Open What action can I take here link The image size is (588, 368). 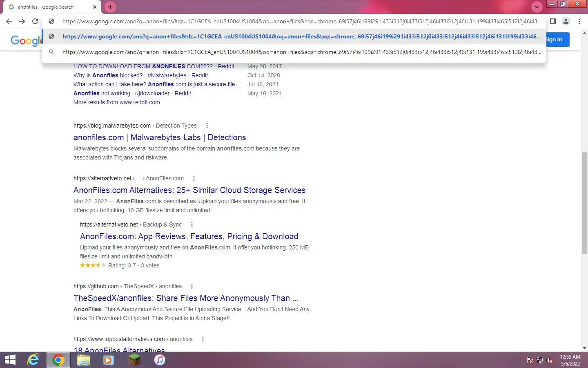(157, 84)
